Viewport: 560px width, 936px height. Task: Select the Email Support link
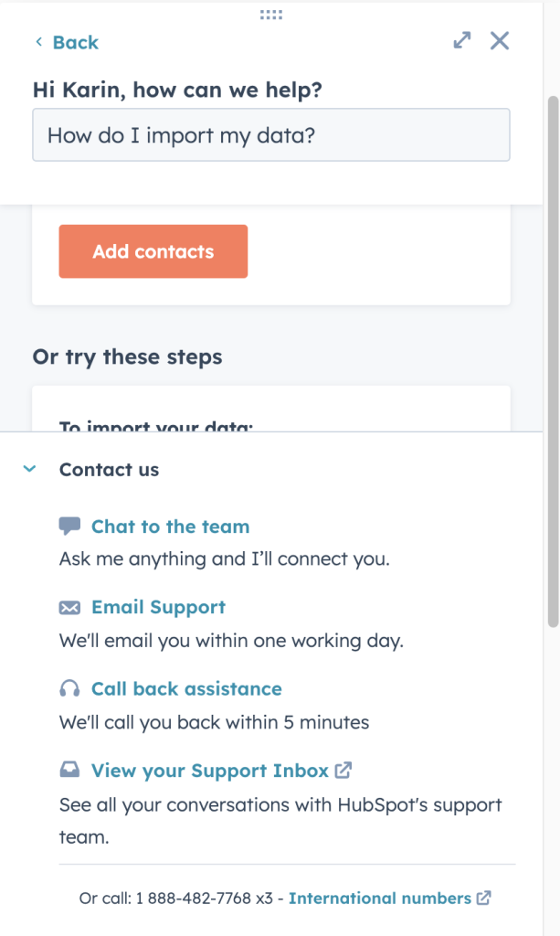(158, 608)
